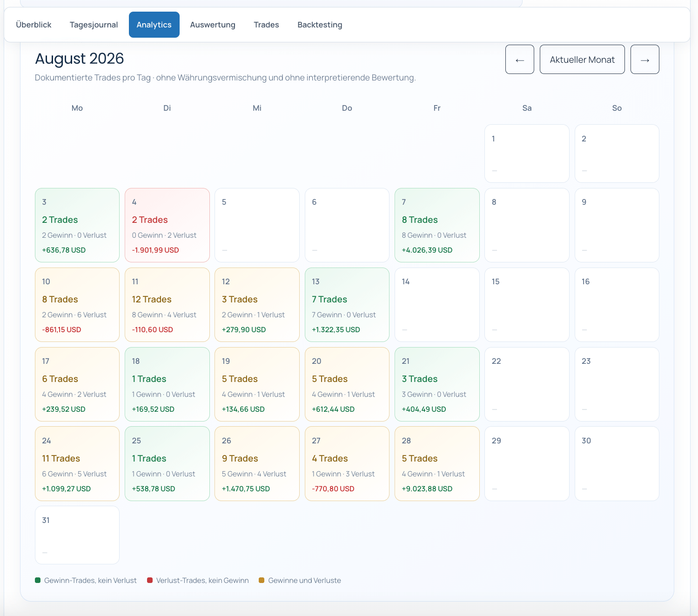Open the Auswertung tab
The width and height of the screenshot is (698, 616).
click(x=213, y=25)
